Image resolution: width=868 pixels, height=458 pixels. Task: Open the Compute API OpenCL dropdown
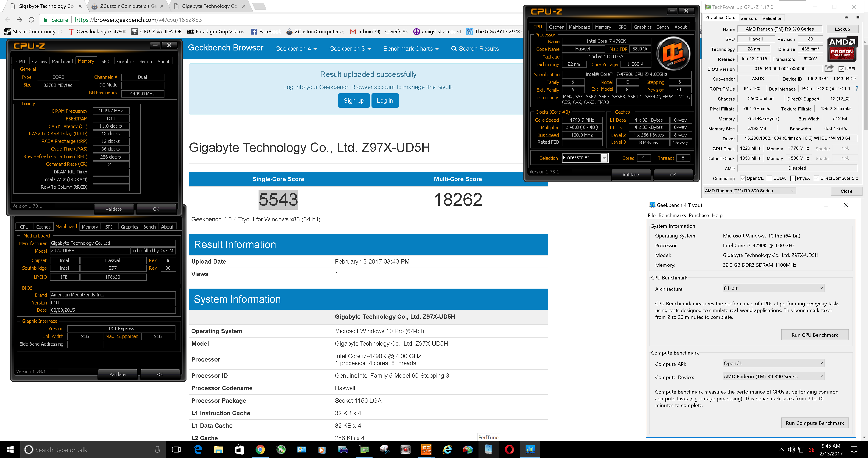click(x=773, y=363)
